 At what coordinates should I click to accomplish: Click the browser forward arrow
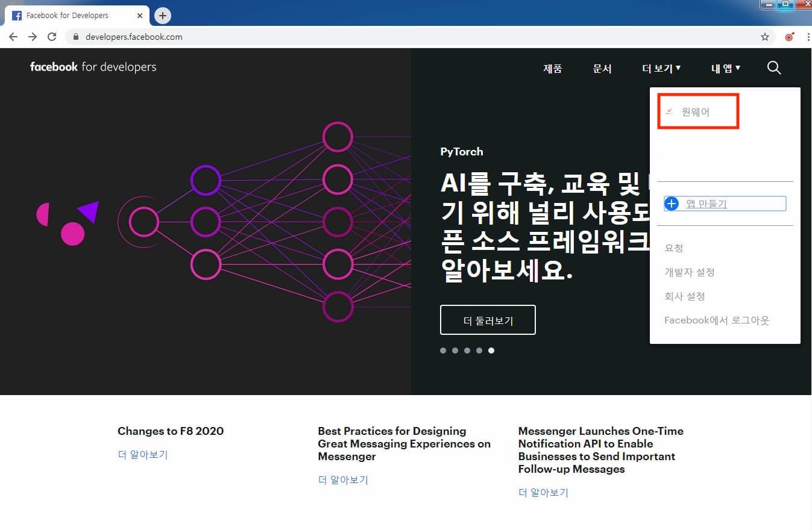(33, 37)
